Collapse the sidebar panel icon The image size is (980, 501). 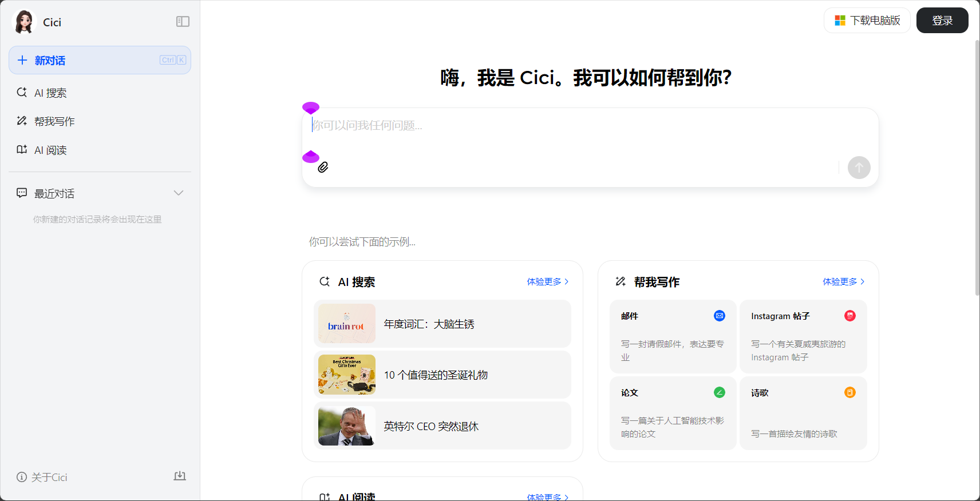point(183,22)
